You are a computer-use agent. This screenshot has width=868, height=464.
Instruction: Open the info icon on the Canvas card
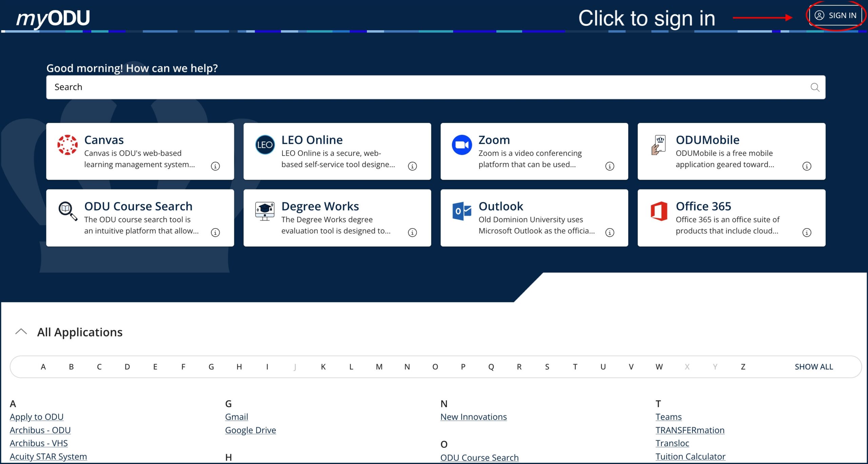click(x=215, y=166)
